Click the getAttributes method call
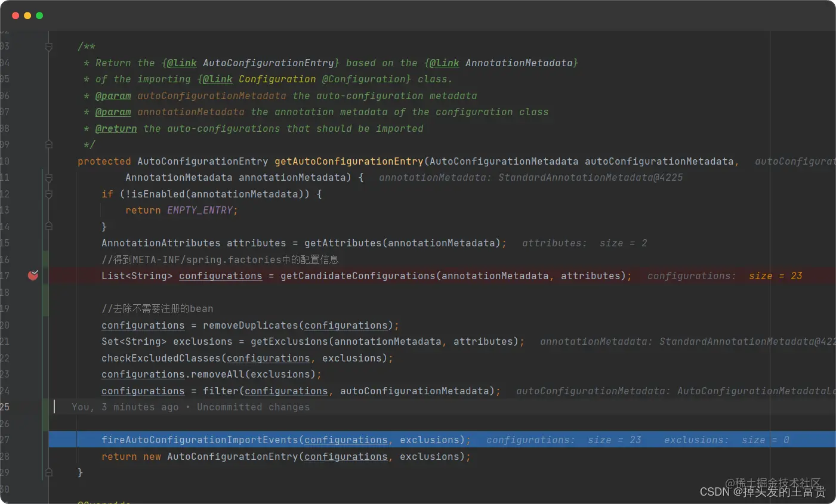 (x=343, y=243)
